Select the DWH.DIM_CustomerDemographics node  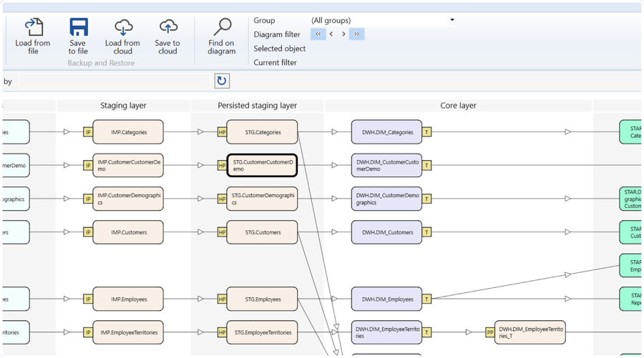click(x=386, y=199)
